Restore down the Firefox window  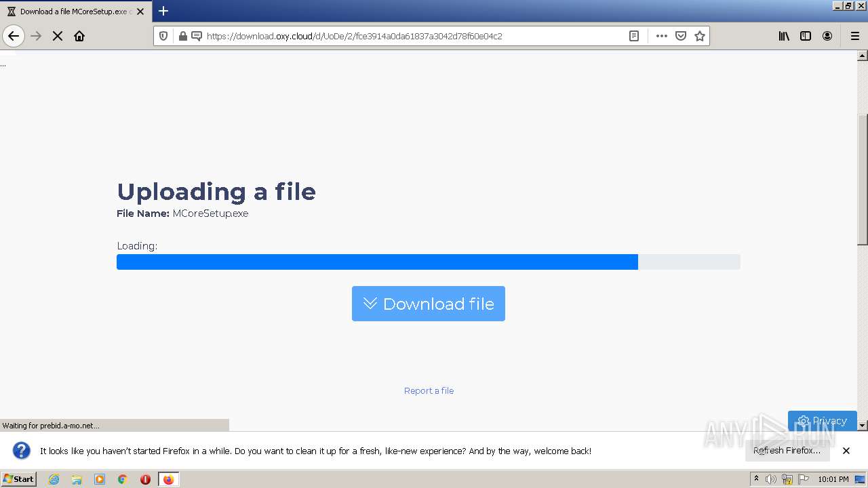pyautogui.click(x=848, y=6)
